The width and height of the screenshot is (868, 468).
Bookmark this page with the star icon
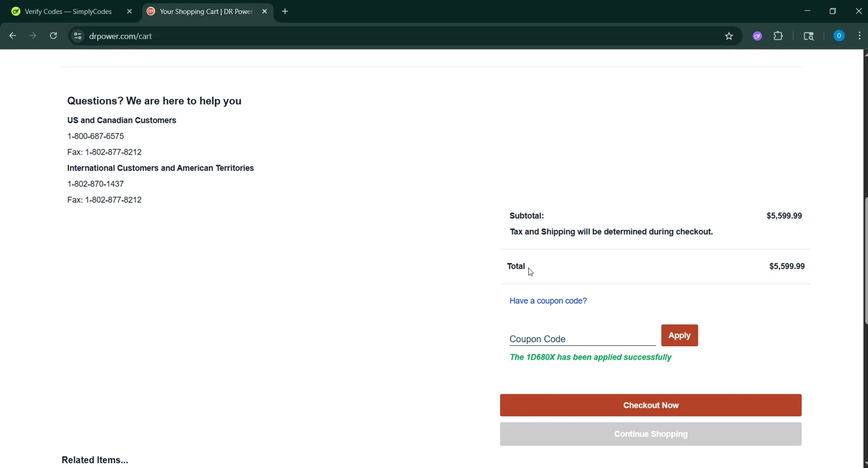(x=729, y=36)
